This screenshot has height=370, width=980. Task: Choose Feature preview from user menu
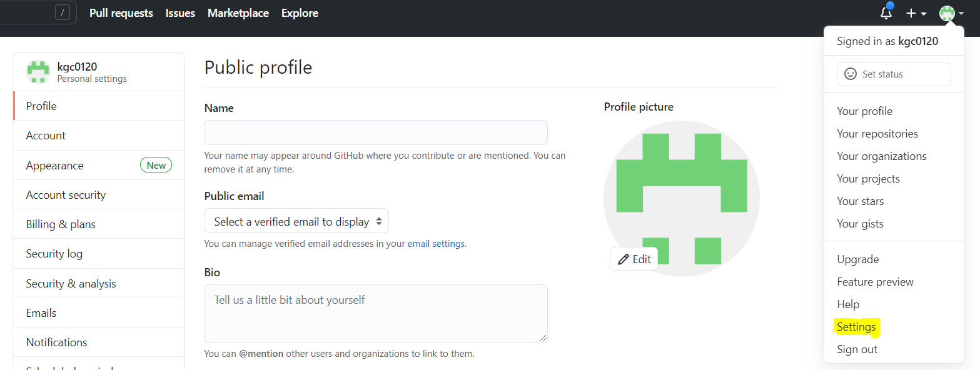[894, 281]
